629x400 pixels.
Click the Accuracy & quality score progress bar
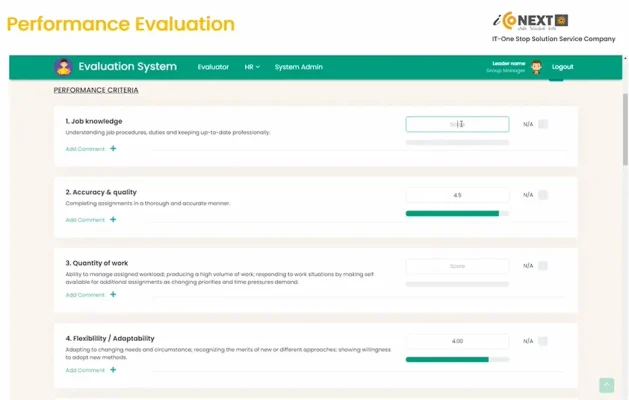[457, 213]
